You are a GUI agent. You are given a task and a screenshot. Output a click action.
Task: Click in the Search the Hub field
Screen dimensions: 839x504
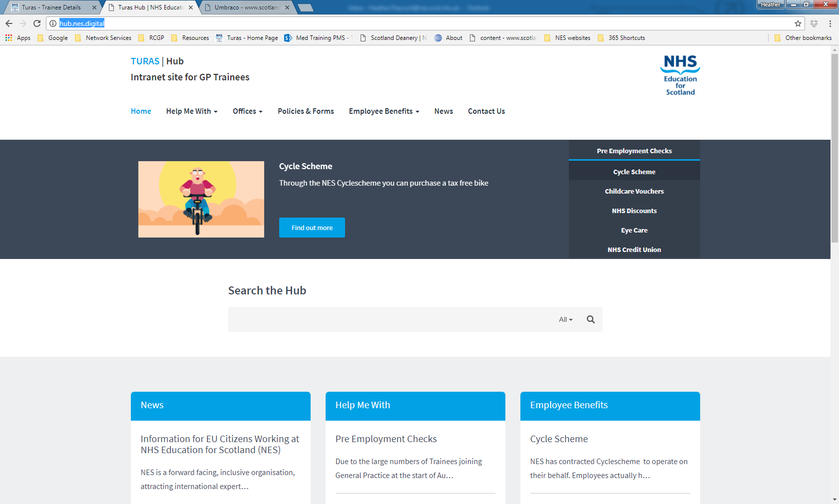390,319
